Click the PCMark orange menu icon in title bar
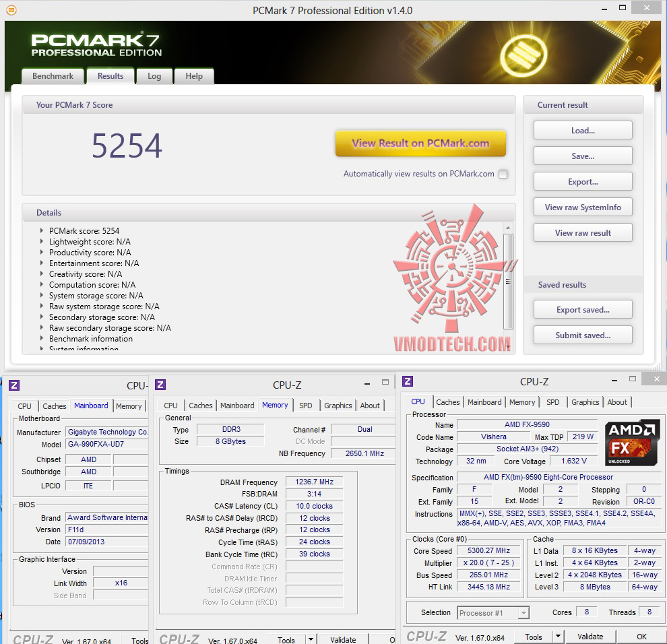This screenshot has height=644, width=667. coord(11,9)
